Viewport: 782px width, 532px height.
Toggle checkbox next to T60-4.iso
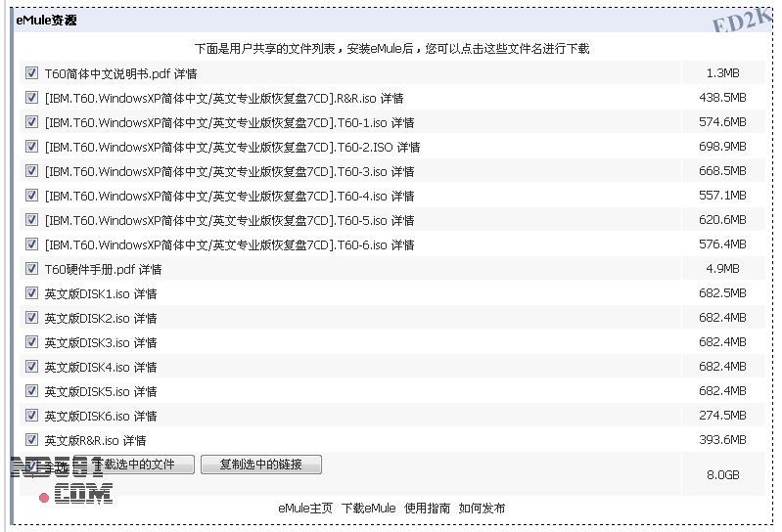click(x=31, y=196)
